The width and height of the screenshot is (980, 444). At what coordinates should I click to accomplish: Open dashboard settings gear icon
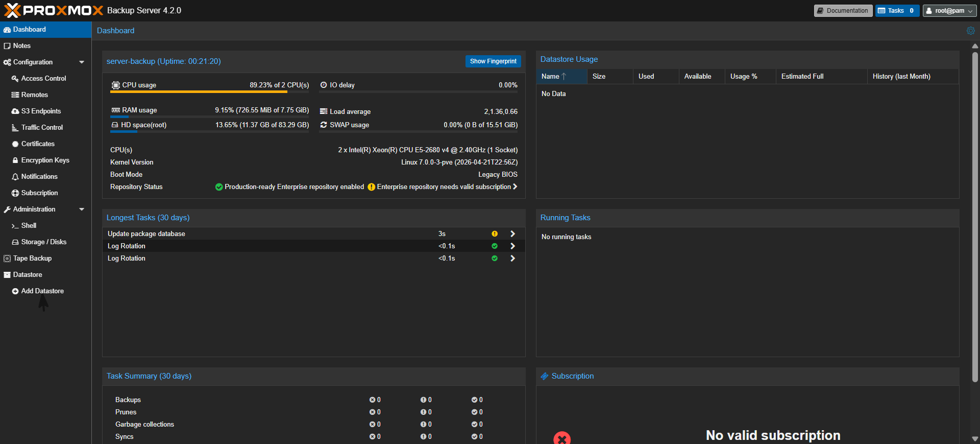[x=970, y=31]
